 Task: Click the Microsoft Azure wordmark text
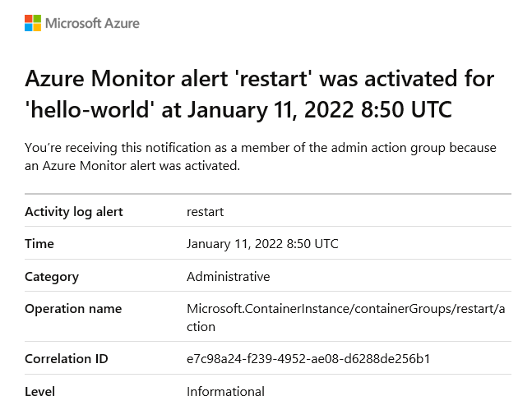(x=92, y=23)
